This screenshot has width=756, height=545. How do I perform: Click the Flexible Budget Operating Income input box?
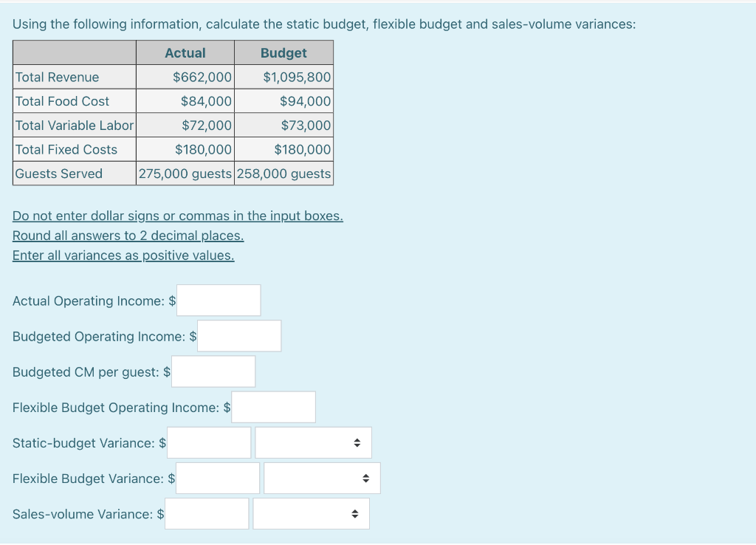[273, 406]
